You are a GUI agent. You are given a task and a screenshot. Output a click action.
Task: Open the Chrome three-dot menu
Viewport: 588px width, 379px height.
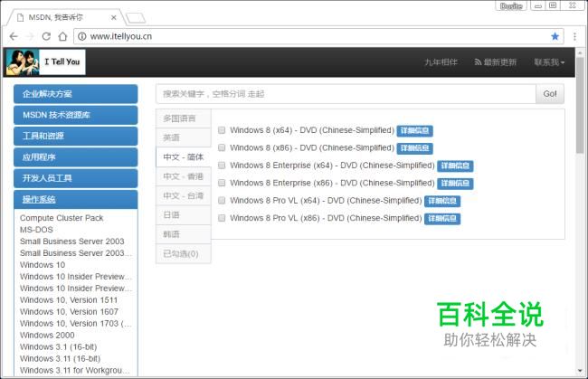tap(574, 36)
